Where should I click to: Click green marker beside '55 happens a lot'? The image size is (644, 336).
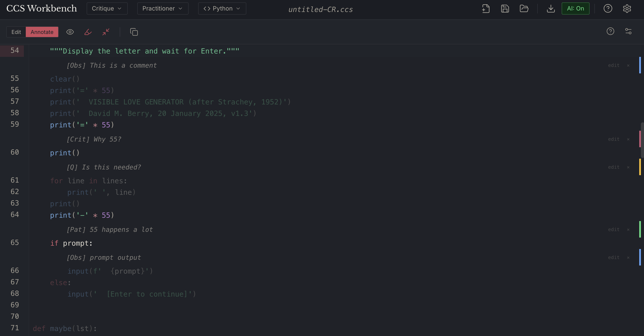[640, 229]
